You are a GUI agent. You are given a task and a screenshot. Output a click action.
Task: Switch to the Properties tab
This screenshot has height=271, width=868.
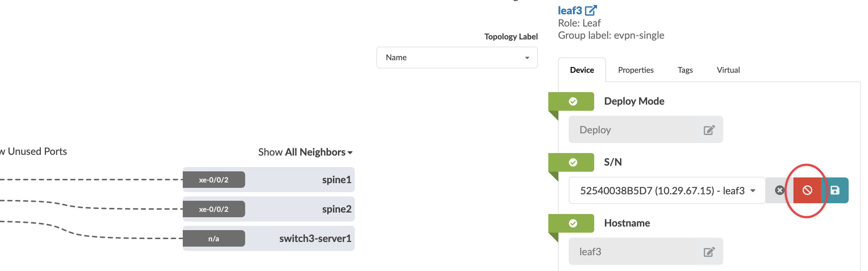[x=635, y=70]
